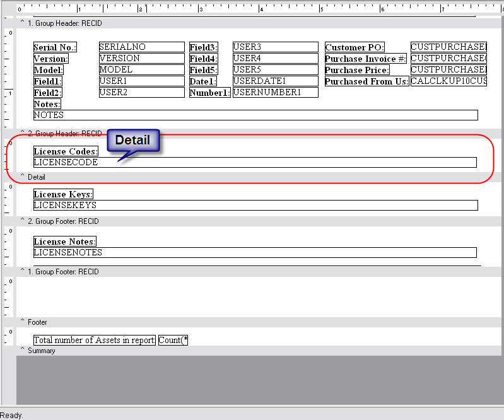Select the Count(* summary field
The image size is (504, 420).
click(173, 341)
